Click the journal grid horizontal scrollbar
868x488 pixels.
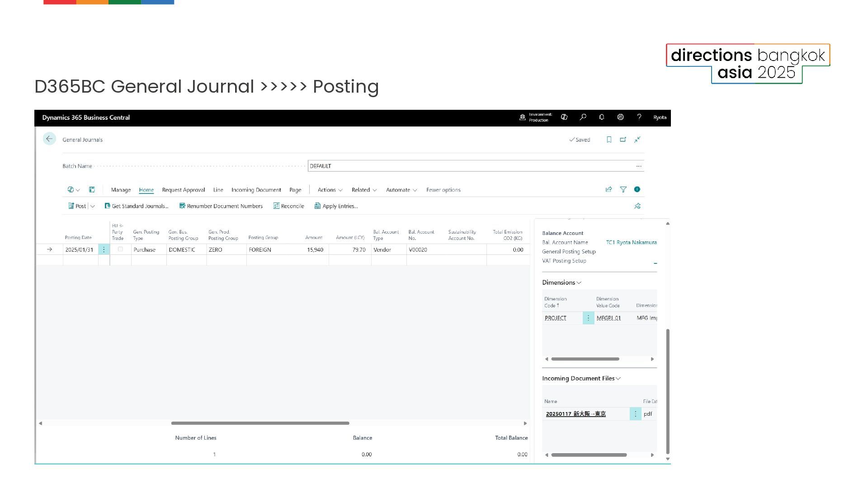(x=260, y=423)
